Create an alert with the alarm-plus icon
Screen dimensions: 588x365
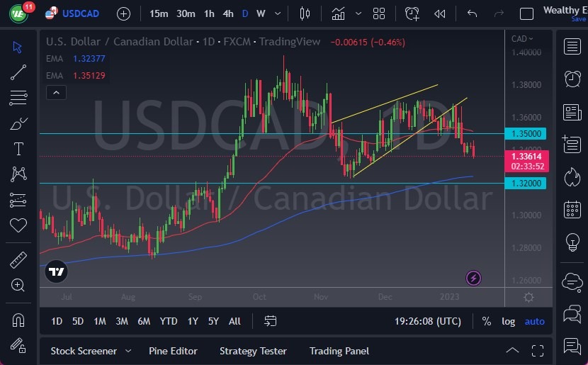coord(412,14)
